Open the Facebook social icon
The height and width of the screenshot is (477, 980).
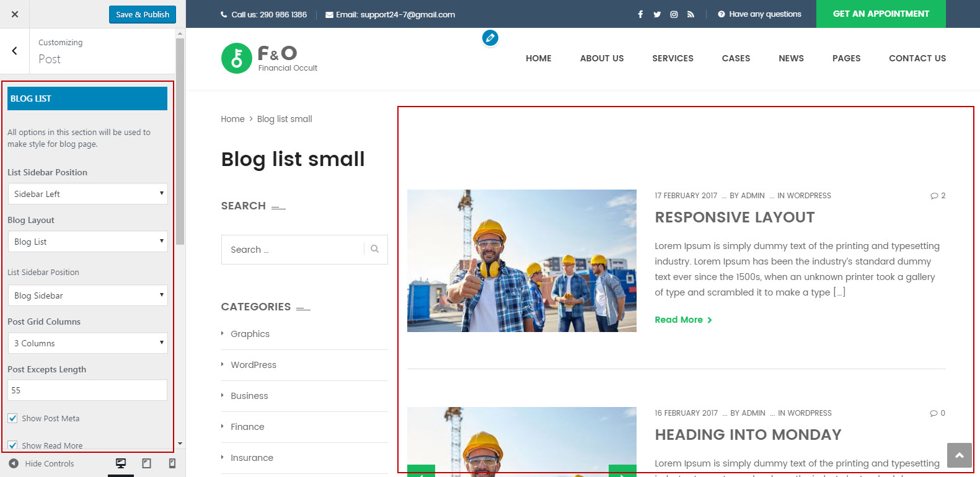point(640,14)
